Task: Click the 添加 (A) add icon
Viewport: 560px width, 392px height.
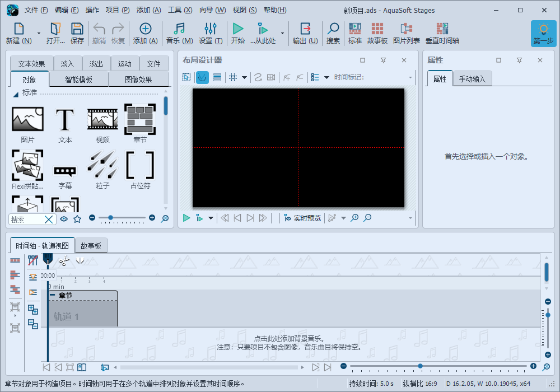Action: [146, 33]
